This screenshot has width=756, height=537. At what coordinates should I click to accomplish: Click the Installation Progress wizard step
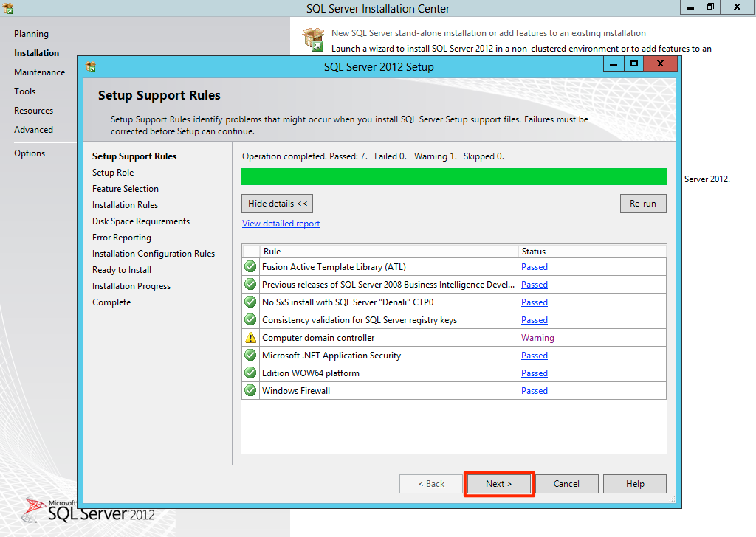click(x=131, y=286)
